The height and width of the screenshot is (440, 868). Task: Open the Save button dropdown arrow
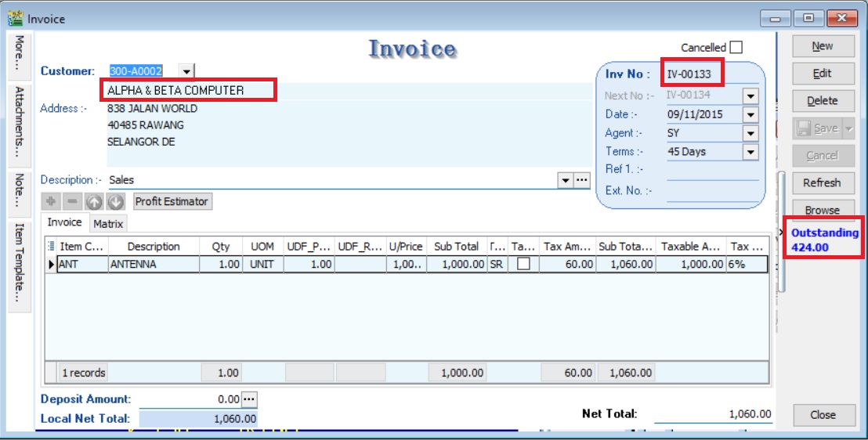point(848,128)
